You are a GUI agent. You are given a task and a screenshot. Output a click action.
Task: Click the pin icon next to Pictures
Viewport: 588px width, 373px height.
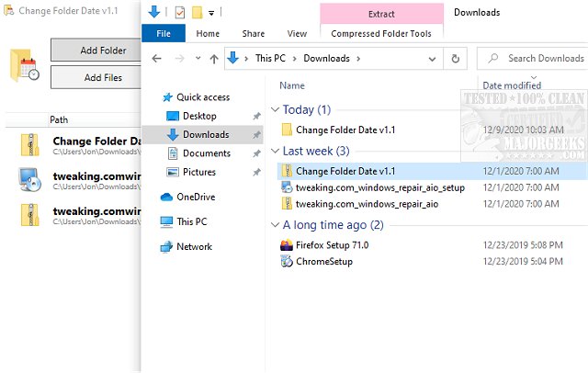(256, 172)
